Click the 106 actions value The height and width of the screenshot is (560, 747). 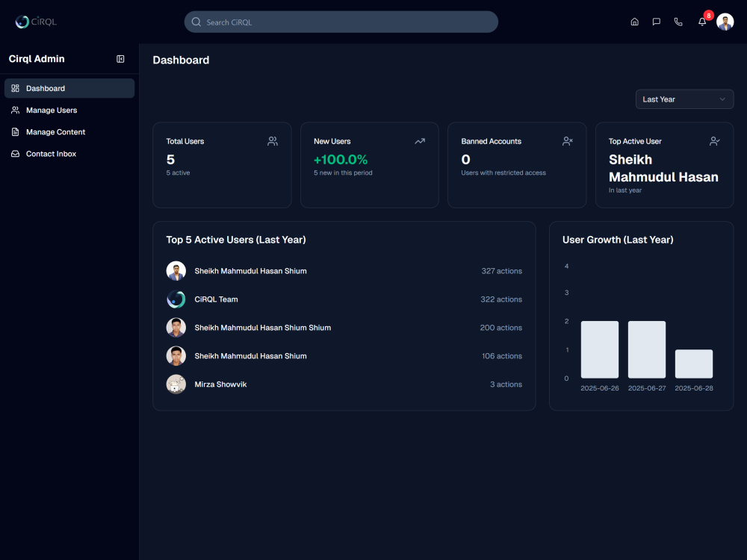(x=502, y=355)
